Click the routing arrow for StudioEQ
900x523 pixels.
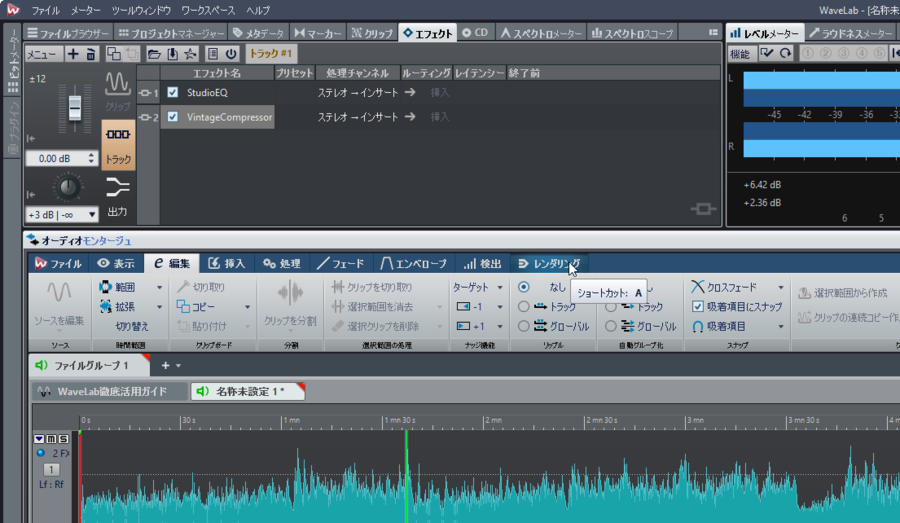pyautogui.click(x=410, y=92)
